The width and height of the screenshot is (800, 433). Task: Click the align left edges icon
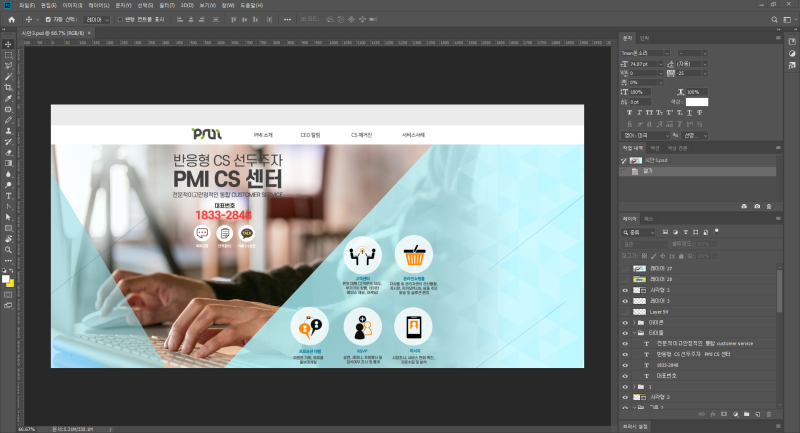[x=180, y=19]
